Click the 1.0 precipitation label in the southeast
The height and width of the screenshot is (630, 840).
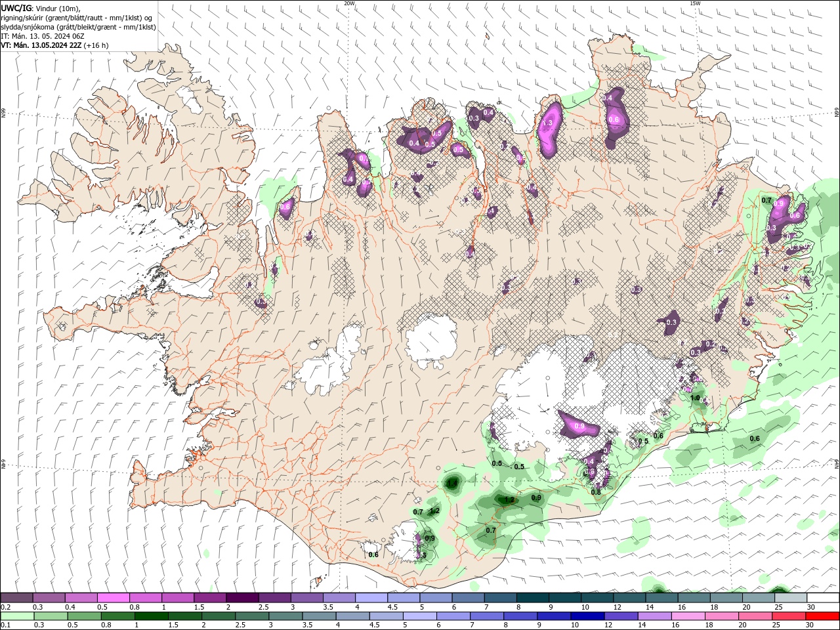click(695, 398)
